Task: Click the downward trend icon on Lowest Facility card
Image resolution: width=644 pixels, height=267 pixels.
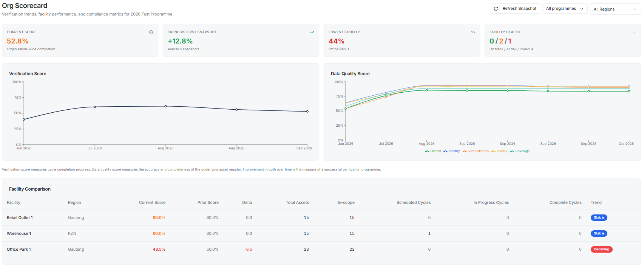Action: click(473, 32)
